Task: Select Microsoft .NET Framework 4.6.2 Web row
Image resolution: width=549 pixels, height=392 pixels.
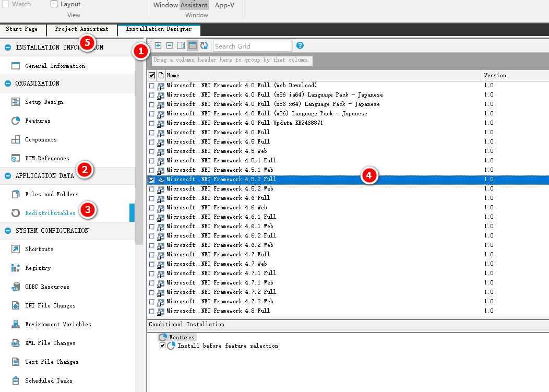Action: point(348,245)
